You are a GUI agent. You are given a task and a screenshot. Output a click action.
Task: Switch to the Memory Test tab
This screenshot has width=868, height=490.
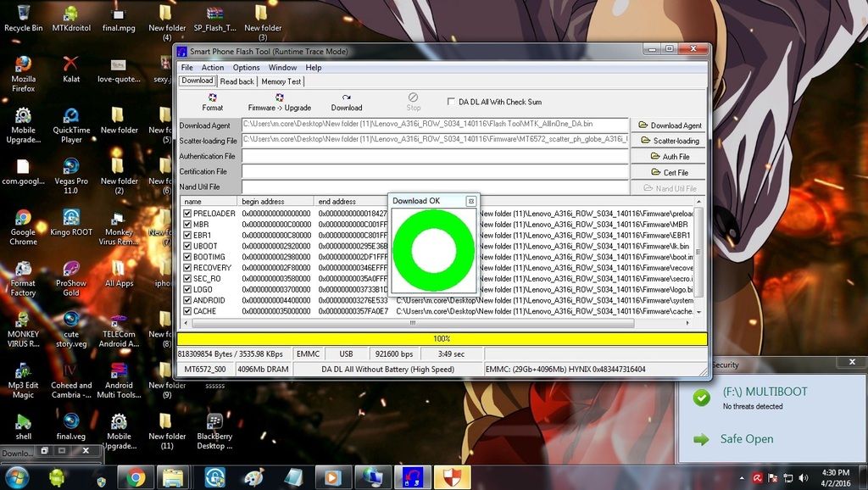pyautogui.click(x=281, y=81)
